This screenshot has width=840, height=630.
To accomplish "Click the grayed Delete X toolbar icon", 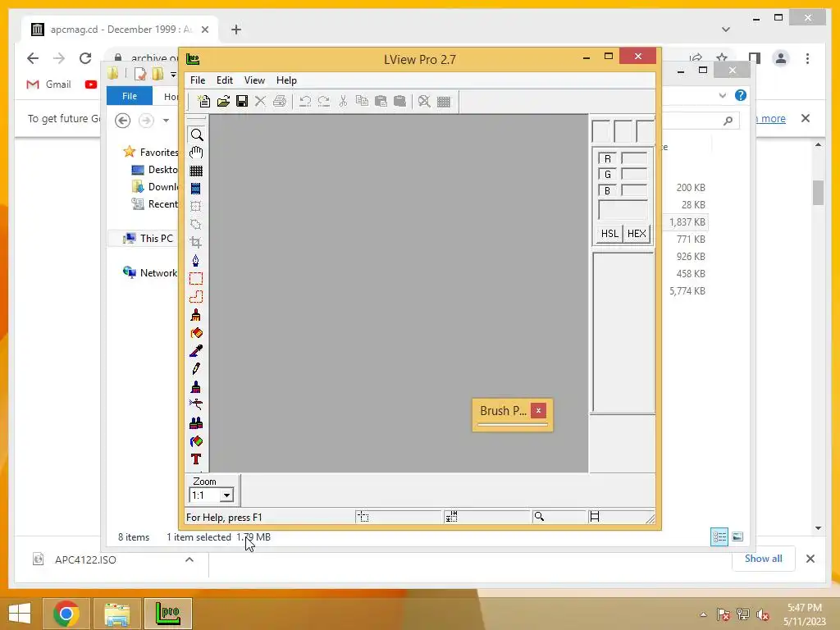I will (x=260, y=101).
